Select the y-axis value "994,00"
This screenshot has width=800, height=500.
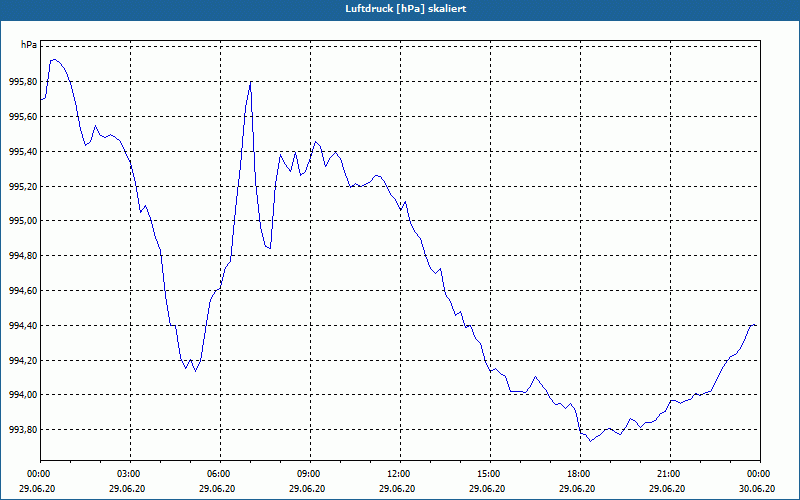[23, 395]
